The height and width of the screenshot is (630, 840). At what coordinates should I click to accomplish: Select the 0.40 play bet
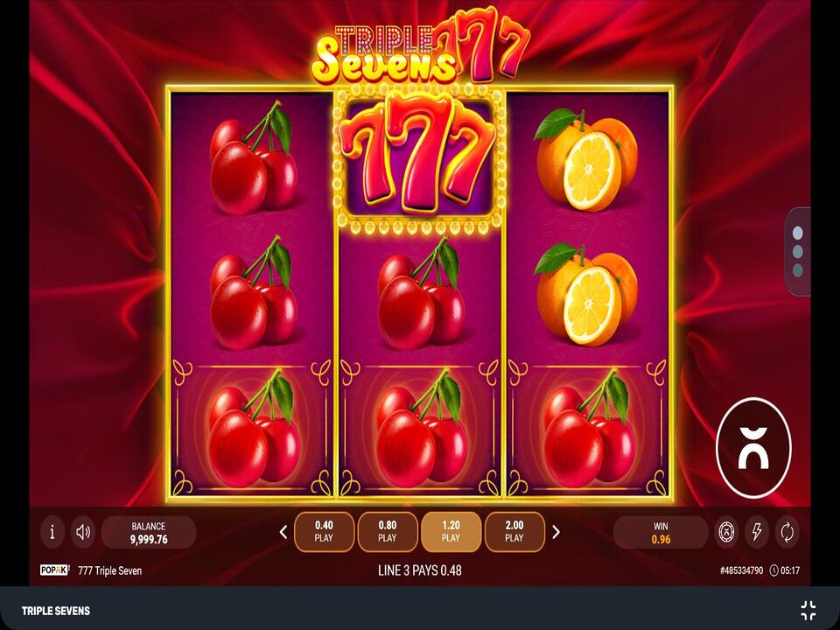[x=324, y=531]
